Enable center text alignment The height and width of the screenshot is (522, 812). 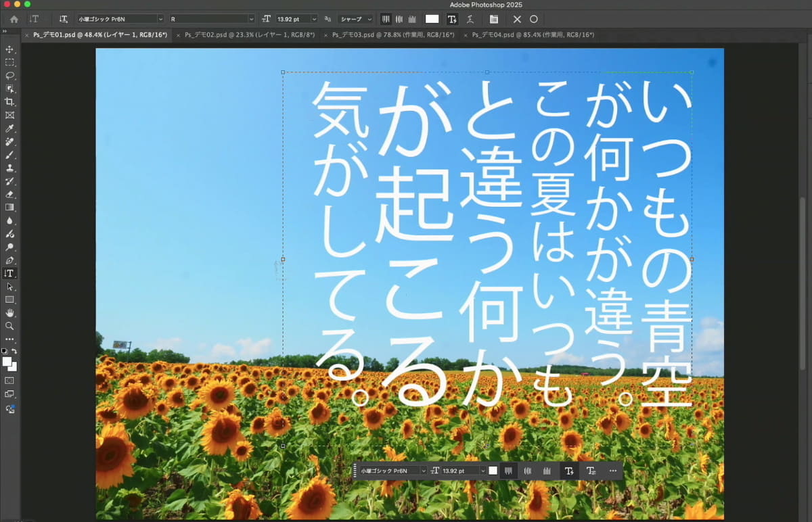click(399, 18)
